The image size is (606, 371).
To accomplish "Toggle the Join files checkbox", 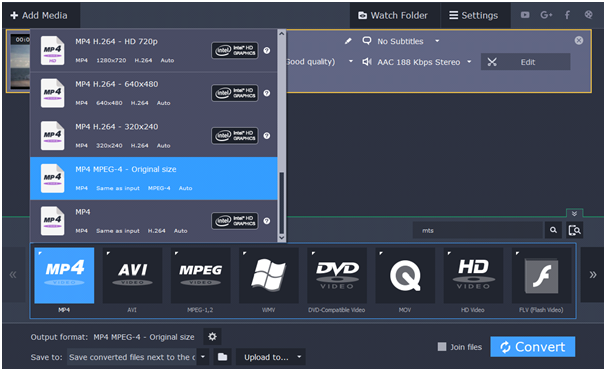I will (442, 347).
